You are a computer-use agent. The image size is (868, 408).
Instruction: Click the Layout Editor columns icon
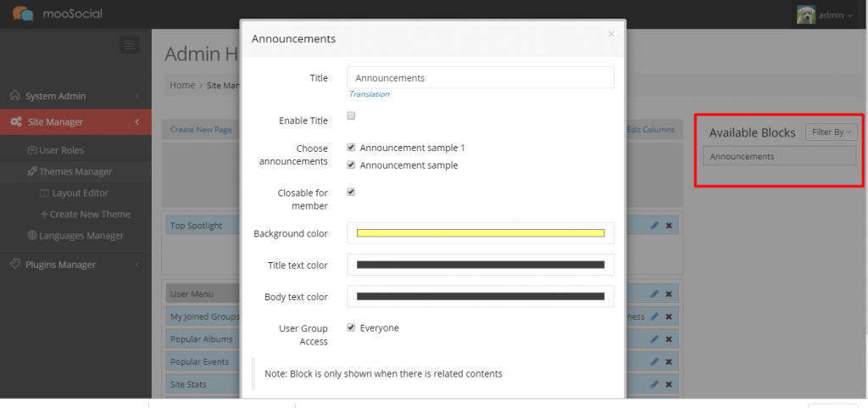click(x=45, y=193)
